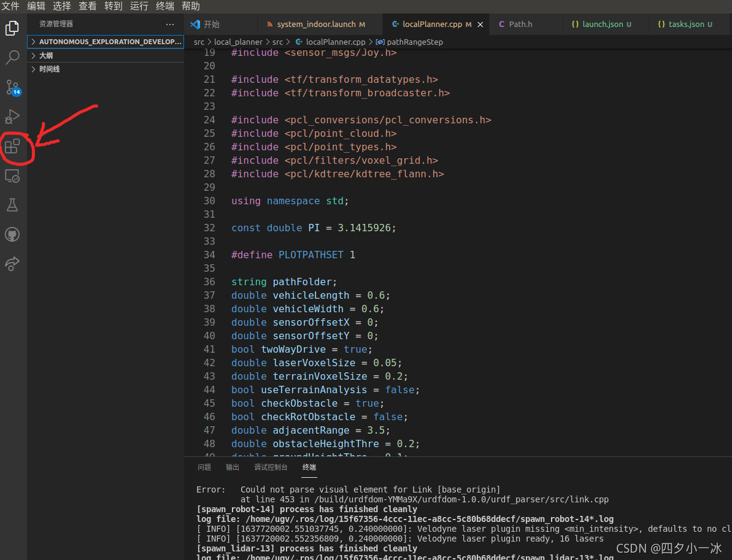This screenshot has height=560, width=732.
Task: Click the checkRotObstacle declaration
Action: coord(319,416)
